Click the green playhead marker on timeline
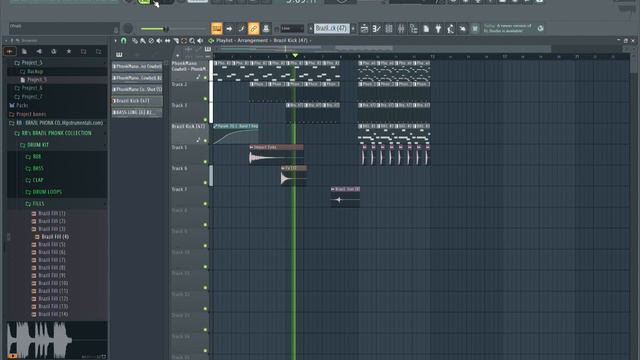Viewport: 640px width, 360px height. (x=295, y=56)
